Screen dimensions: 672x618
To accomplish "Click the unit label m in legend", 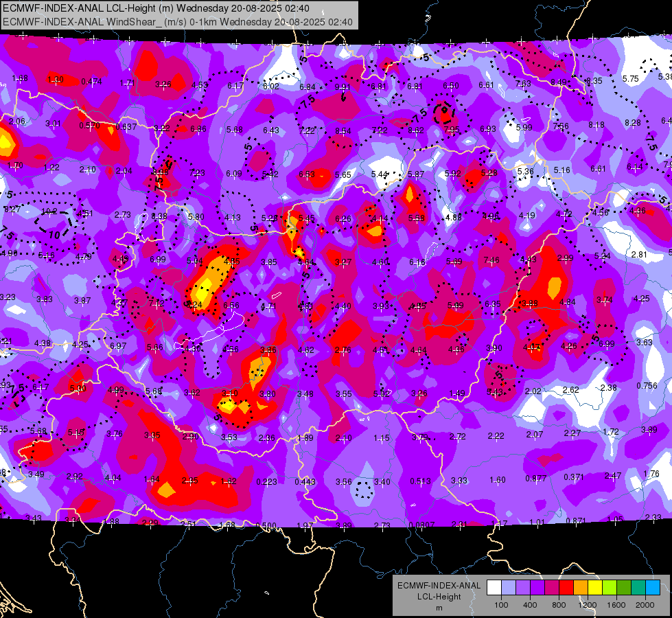I will (439, 608).
